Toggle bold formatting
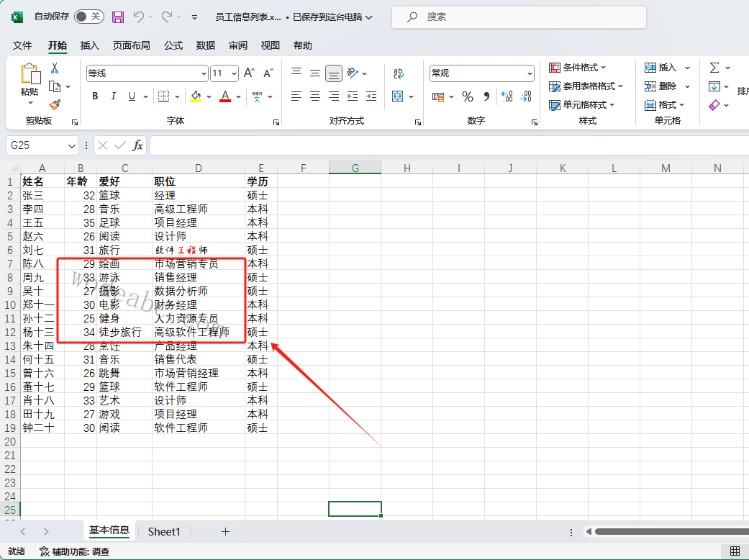 click(x=95, y=96)
